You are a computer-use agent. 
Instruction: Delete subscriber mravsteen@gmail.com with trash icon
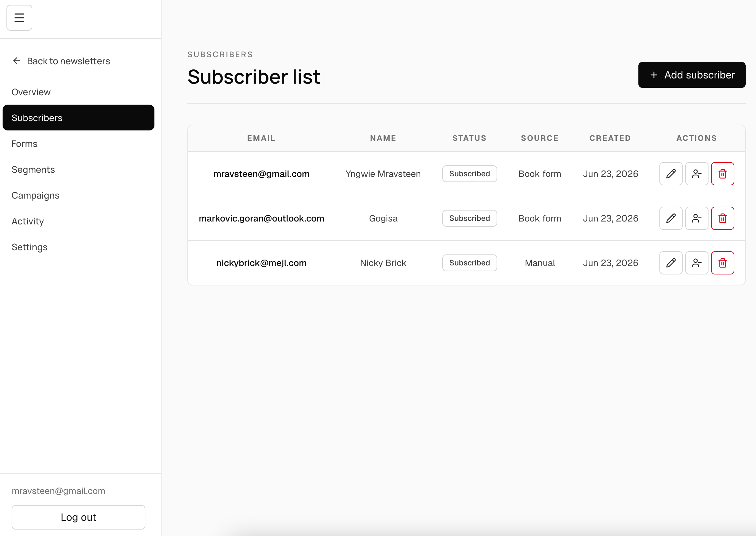click(x=722, y=174)
